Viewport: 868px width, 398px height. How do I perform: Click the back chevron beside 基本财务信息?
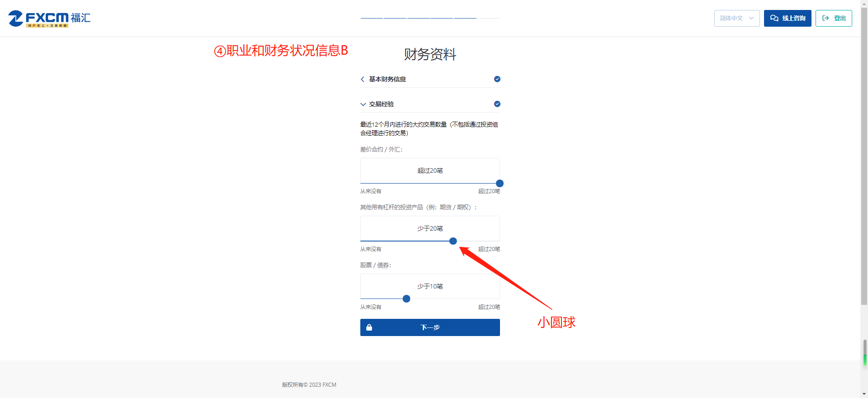click(x=363, y=79)
